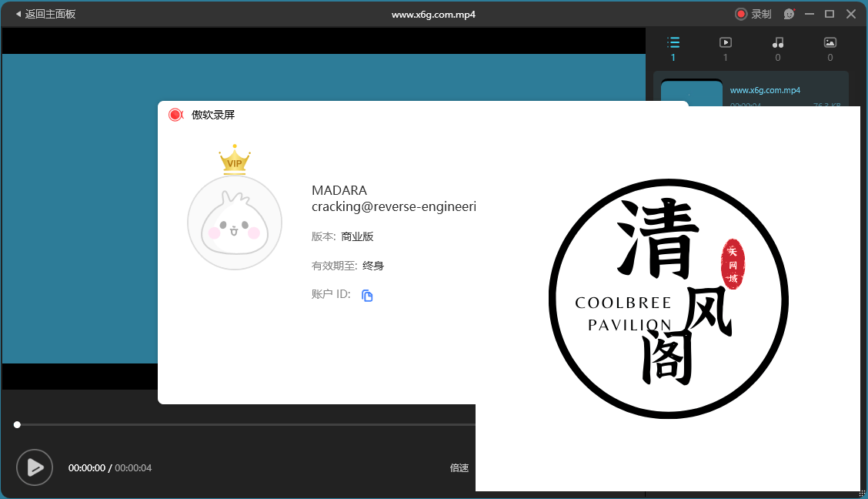The height and width of the screenshot is (499, 868).
Task: Click the 账户 ID label
Action: (331, 294)
